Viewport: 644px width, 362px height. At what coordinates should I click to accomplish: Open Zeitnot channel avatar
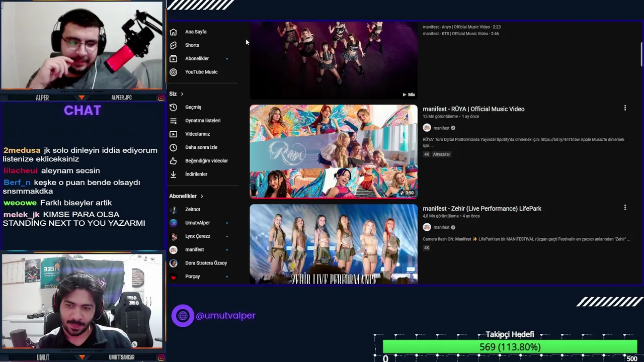coord(173,210)
